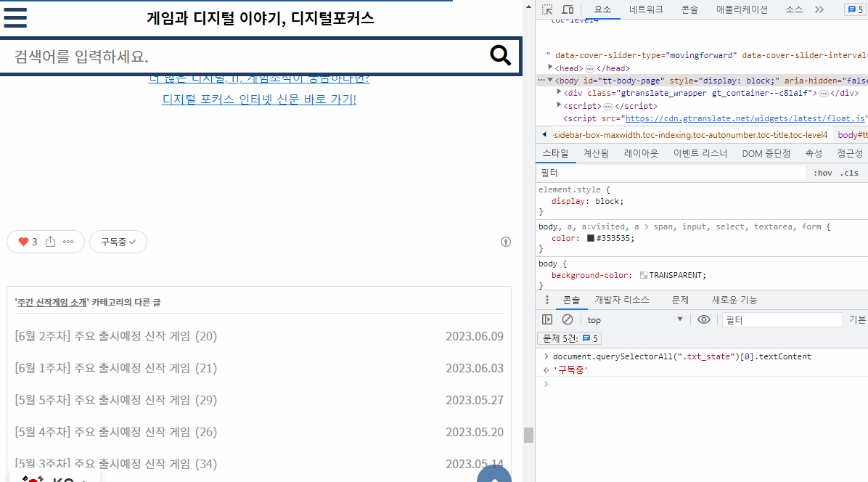
Task: Click the blue scroll-to-top circle button
Action: (x=494, y=474)
